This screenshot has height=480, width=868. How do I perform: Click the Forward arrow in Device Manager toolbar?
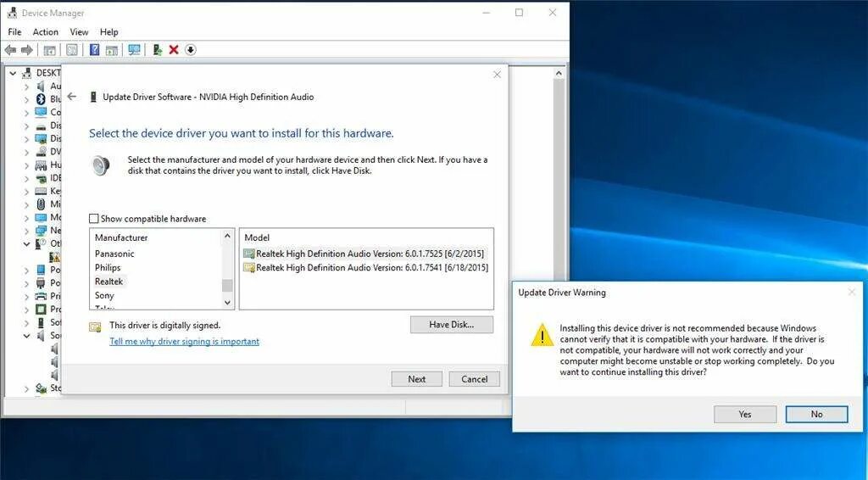coord(26,50)
